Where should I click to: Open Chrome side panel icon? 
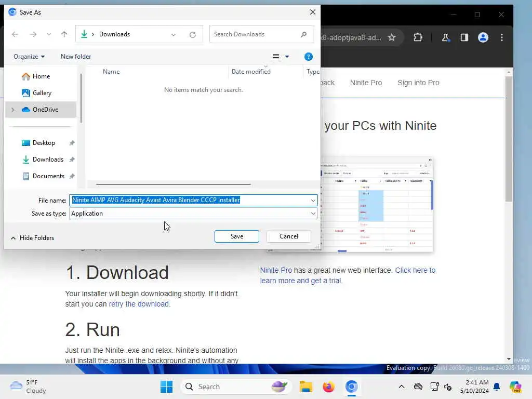[464, 37]
